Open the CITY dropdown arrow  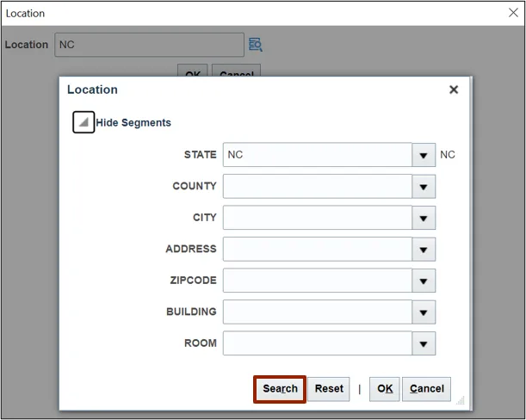(x=424, y=218)
